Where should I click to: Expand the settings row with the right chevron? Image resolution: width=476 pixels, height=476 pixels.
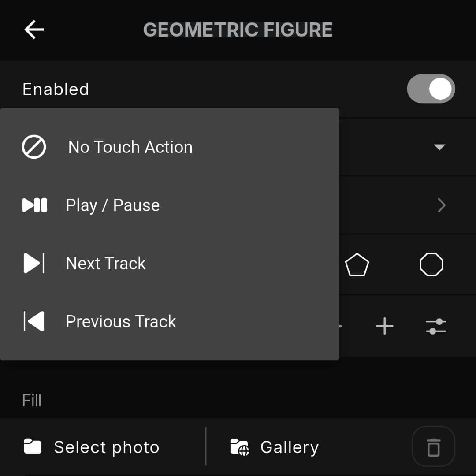(x=441, y=205)
